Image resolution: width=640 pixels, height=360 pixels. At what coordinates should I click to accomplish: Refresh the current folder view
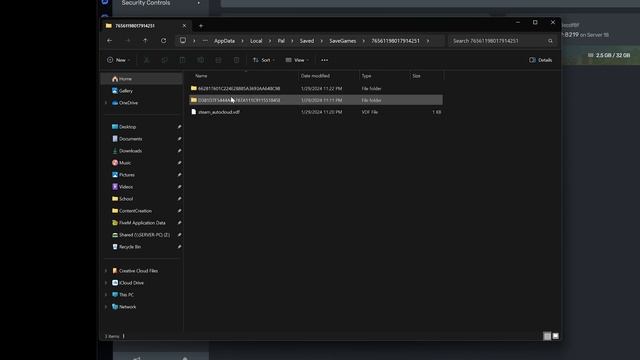click(163, 41)
